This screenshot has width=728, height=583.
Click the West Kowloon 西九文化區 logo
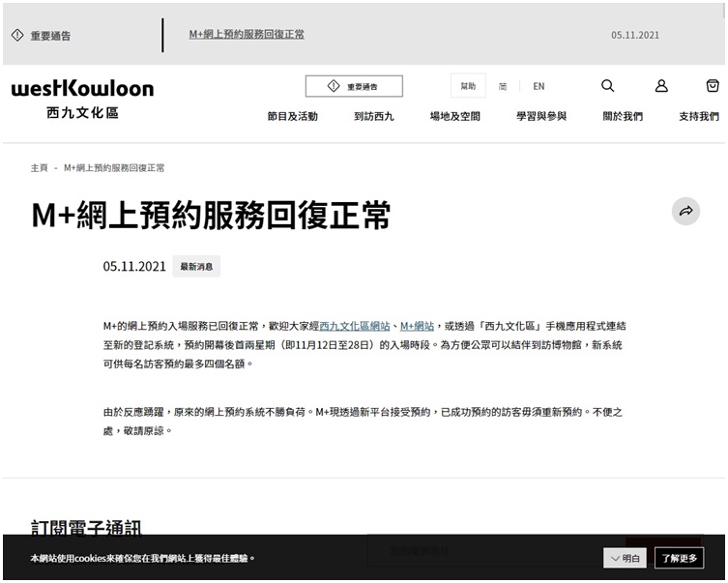click(82, 99)
